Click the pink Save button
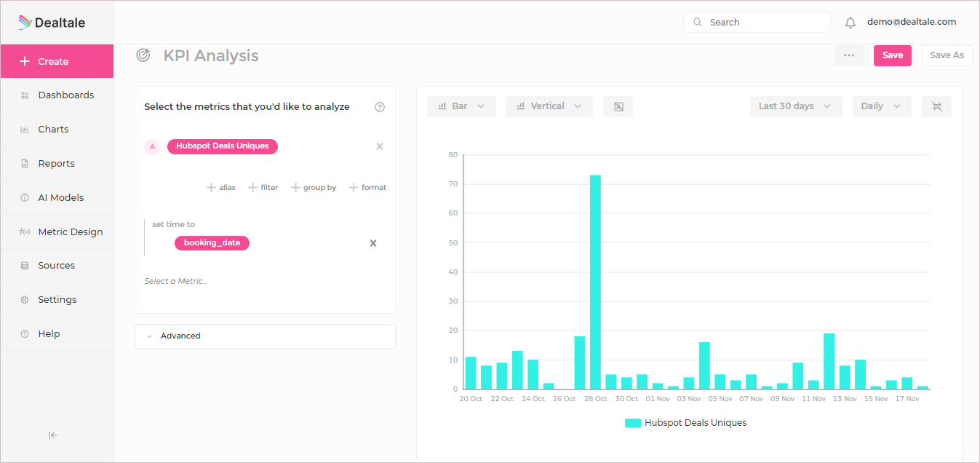Screen dimensions: 980x463 [x=893, y=55]
